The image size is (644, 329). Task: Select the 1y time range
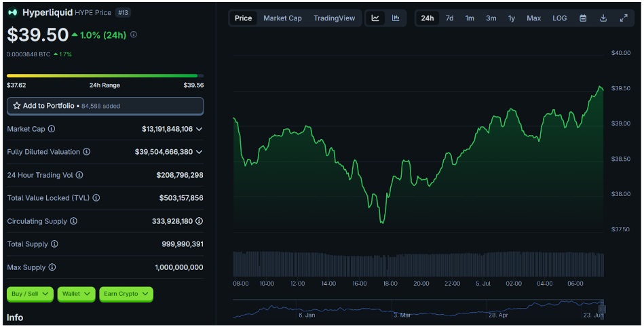pyautogui.click(x=512, y=18)
